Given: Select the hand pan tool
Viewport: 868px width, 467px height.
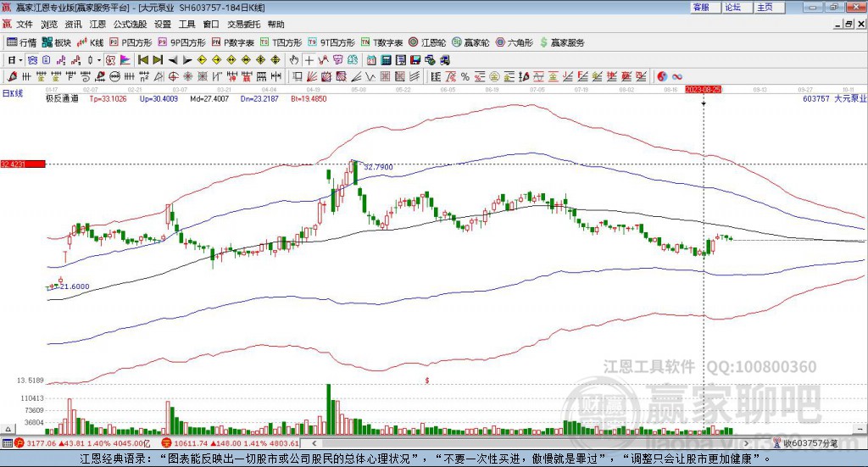Looking at the screenshot, I should click(294, 60).
